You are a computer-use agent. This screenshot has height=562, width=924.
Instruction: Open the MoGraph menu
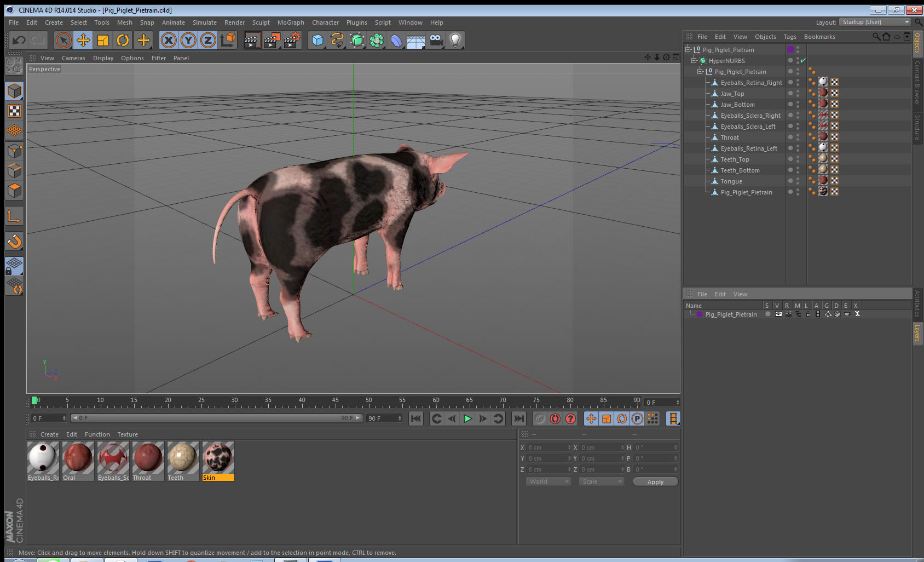tap(291, 22)
